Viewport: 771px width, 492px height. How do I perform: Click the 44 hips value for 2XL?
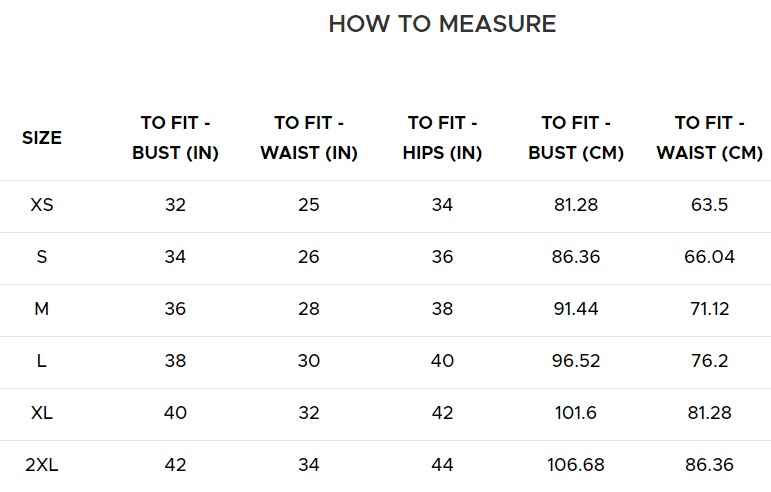(442, 465)
